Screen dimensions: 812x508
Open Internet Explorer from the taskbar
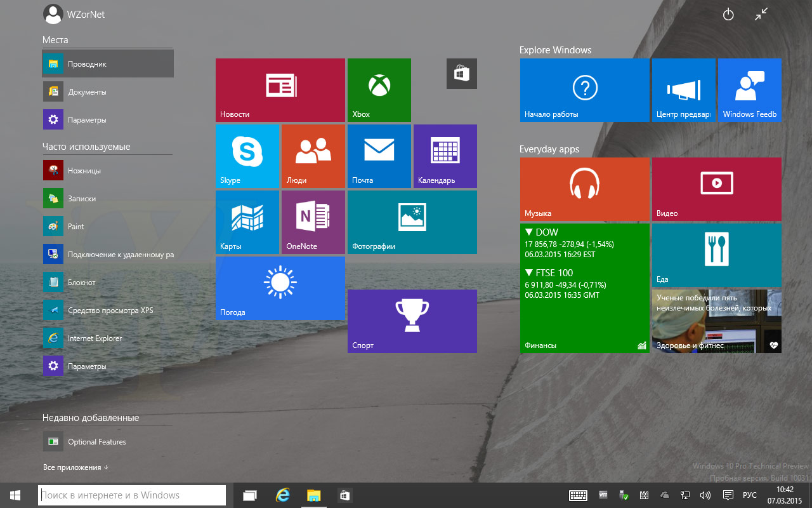[283, 495]
